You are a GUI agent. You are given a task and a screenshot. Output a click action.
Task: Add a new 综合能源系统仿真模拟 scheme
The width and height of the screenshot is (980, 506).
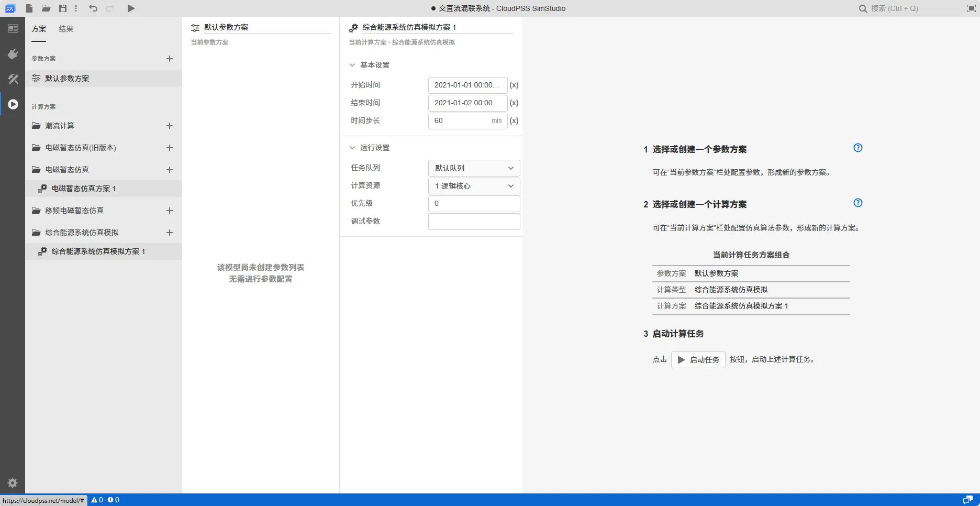click(x=169, y=233)
